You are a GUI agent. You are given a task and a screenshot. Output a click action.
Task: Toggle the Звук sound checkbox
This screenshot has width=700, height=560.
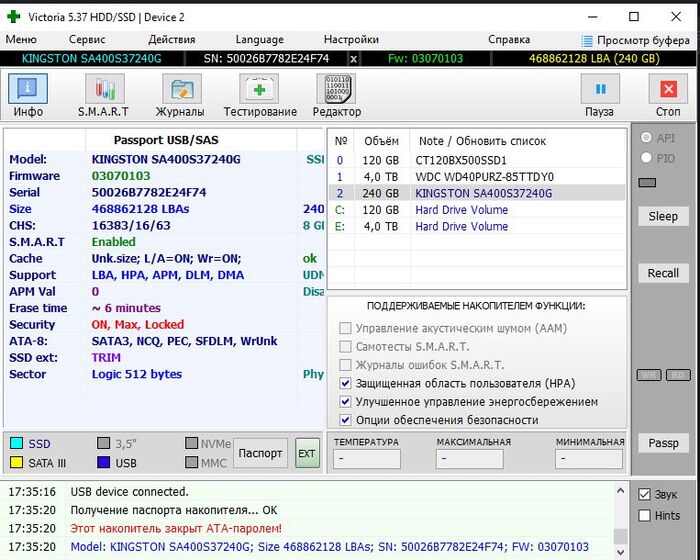[x=644, y=494]
